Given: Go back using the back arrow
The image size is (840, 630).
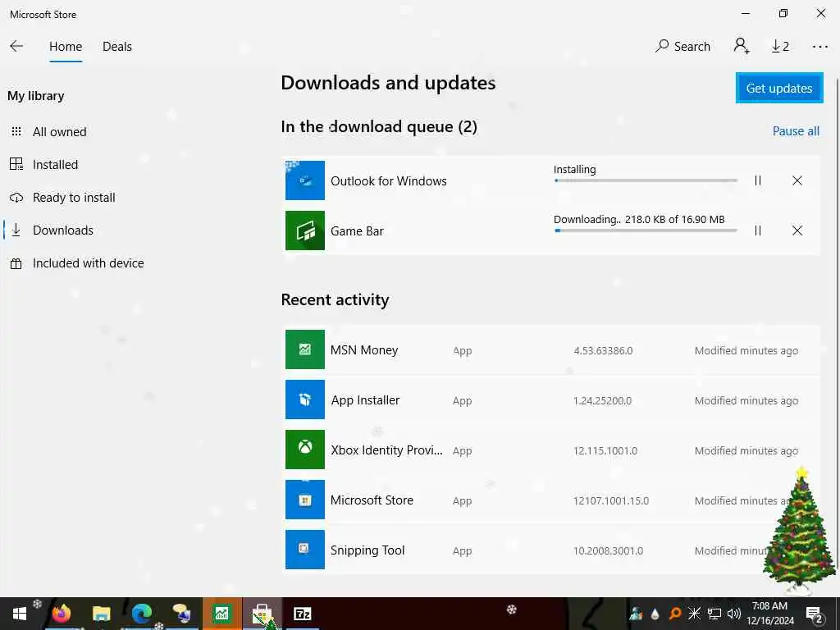Looking at the screenshot, I should click(x=16, y=47).
